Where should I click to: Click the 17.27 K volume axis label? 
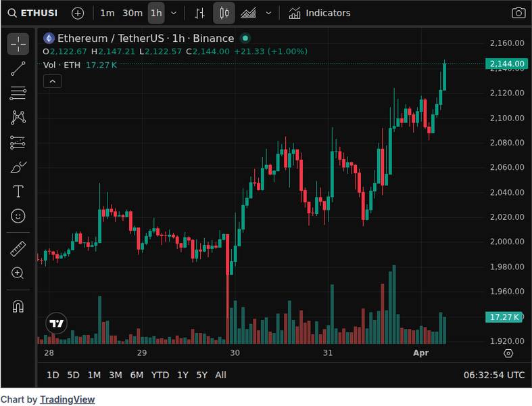(x=504, y=317)
